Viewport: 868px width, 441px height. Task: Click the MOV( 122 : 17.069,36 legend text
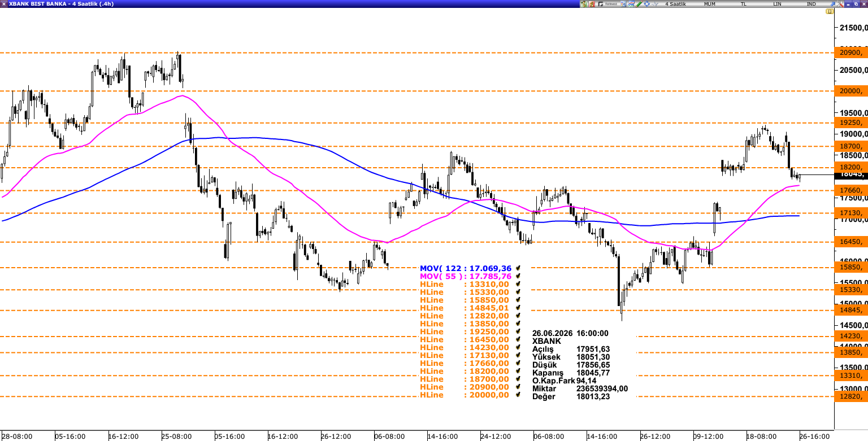tap(466, 269)
